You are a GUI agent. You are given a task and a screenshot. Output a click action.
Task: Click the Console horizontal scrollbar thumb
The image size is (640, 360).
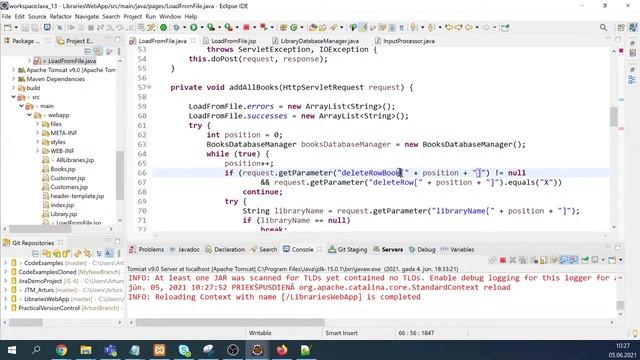(230, 322)
